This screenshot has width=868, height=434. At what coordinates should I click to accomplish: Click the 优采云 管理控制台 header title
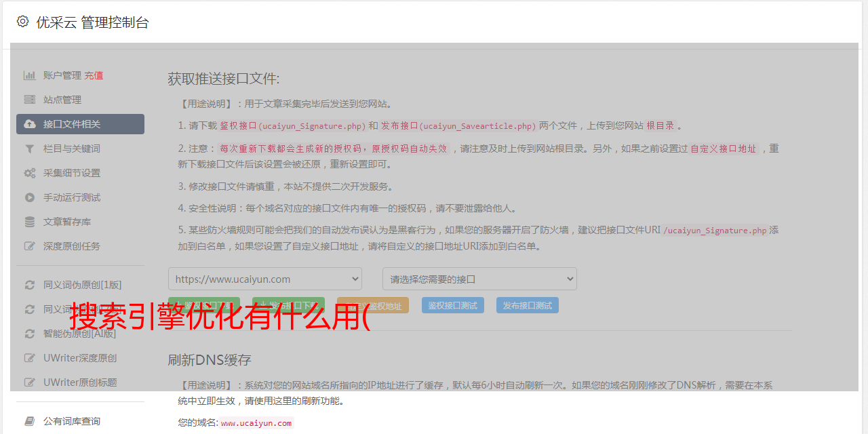coord(92,22)
